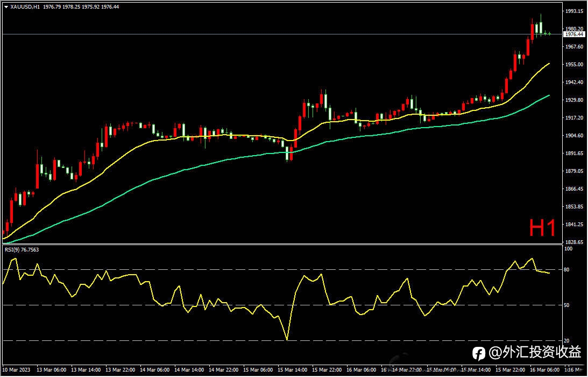The height and width of the screenshot is (377, 588).
Task: Click the RSI scale value 80
Action: 566,270
